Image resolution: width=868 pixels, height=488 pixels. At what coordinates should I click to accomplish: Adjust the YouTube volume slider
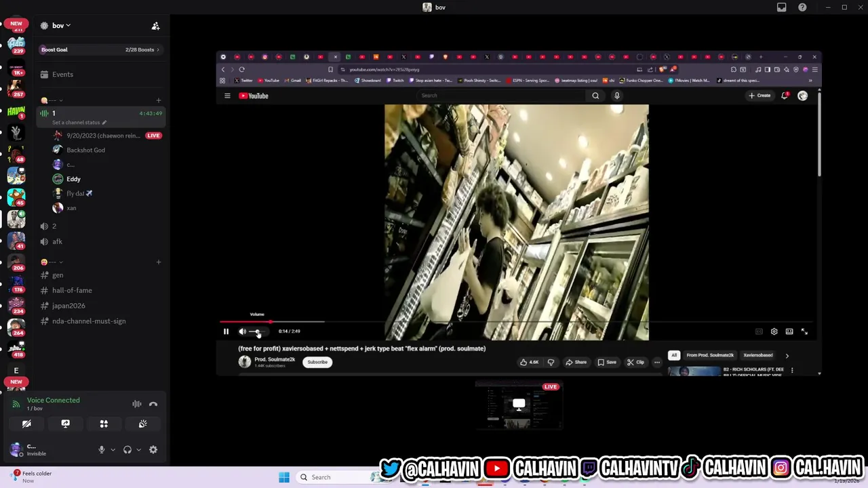point(258,331)
